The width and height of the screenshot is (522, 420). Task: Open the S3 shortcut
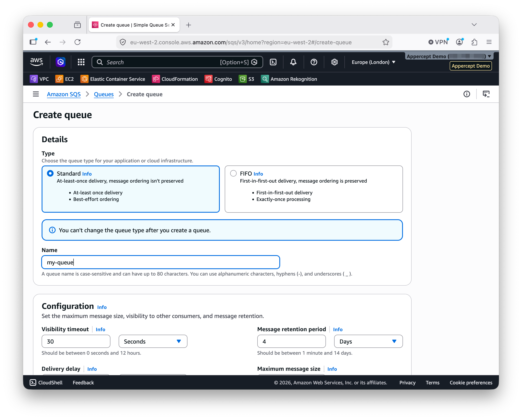[x=246, y=79]
